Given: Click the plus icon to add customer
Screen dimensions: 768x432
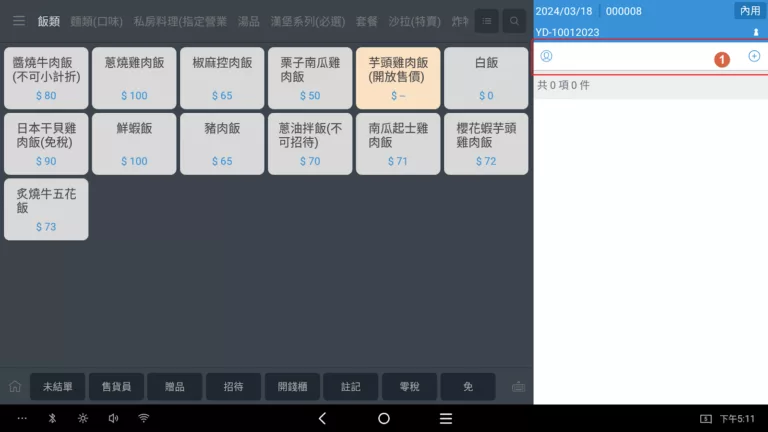Looking at the screenshot, I should 754,56.
